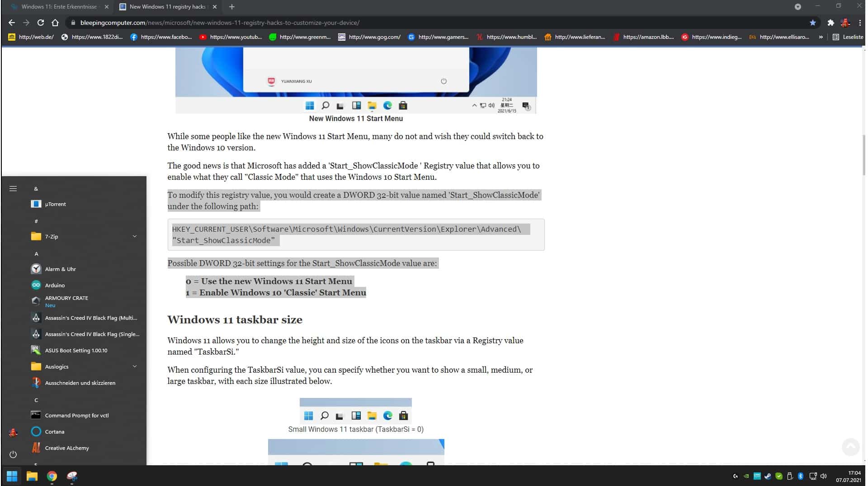The height and width of the screenshot is (486, 868).
Task: Click the letter C group header in Start menu
Action: point(36,400)
